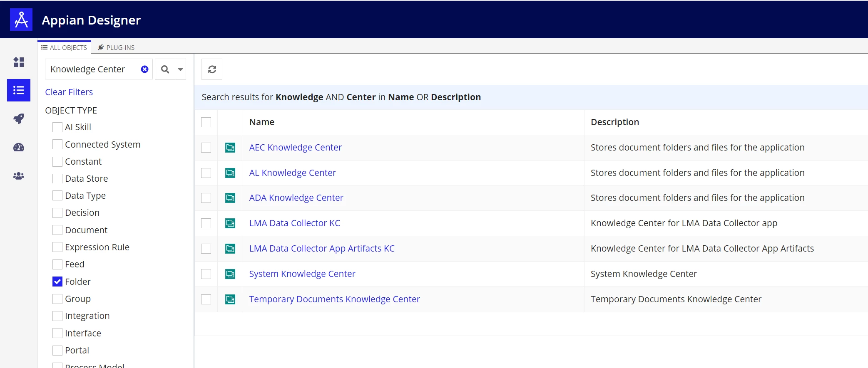Image resolution: width=868 pixels, height=368 pixels.
Task: Click folder icon of AEC Knowledge Center
Action: click(230, 148)
